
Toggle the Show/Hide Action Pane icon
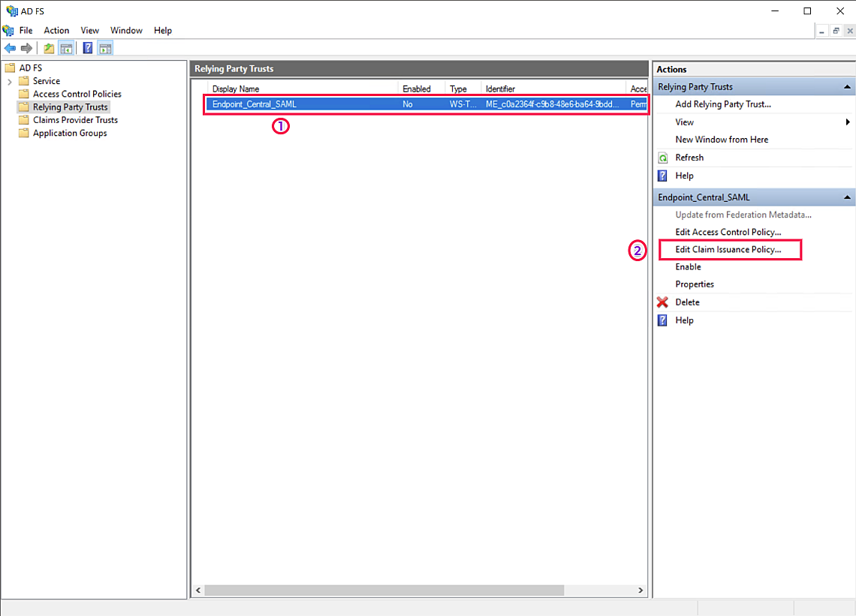pyautogui.click(x=105, y=48)
